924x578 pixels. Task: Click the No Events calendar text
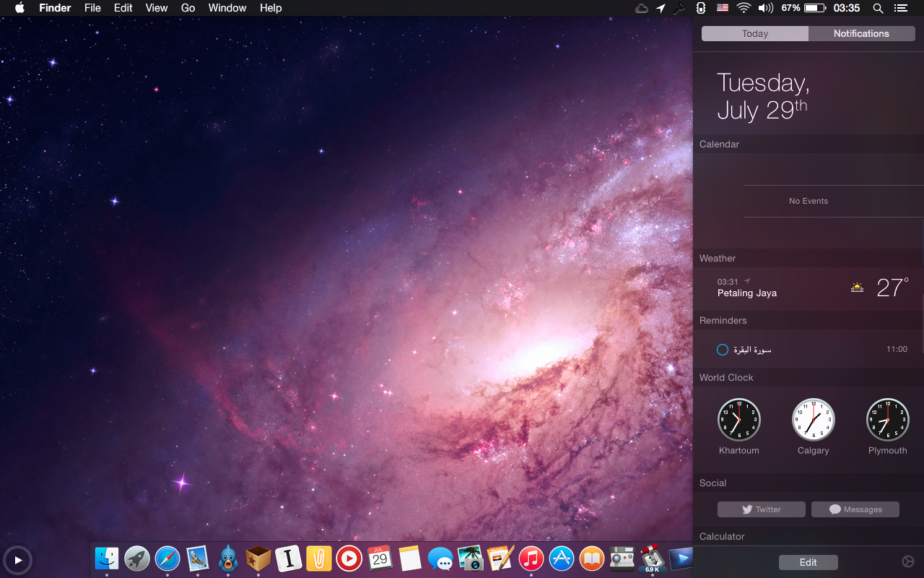point(808,201)
